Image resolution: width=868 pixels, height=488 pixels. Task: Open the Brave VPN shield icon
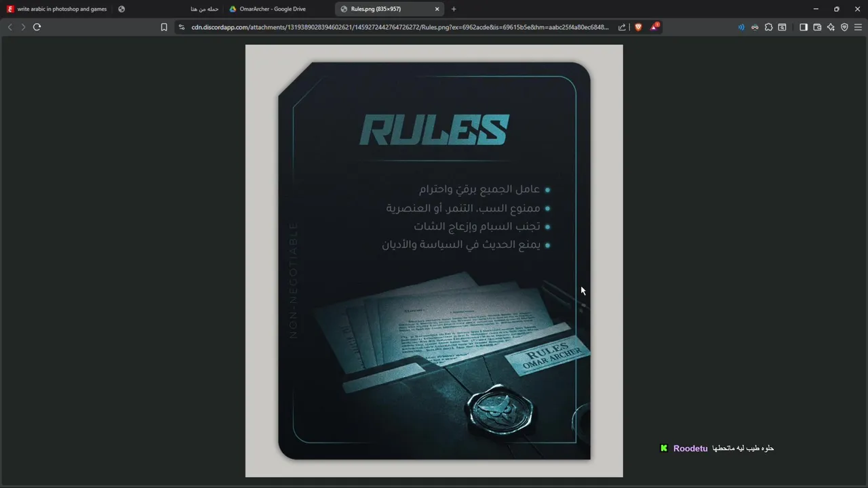pos(844,27)
